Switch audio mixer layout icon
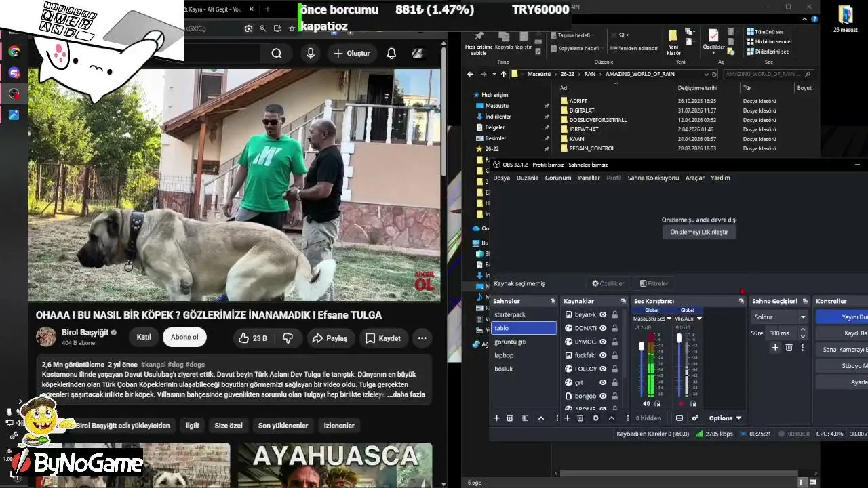Image resolution: width=868 pixels, height=488 pixels. coord(679,418)
